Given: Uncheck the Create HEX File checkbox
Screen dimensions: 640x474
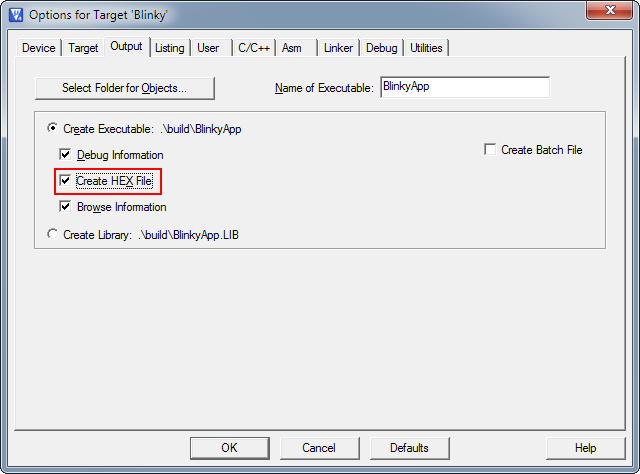Looking at the screenshot, I should pos(65,180).
